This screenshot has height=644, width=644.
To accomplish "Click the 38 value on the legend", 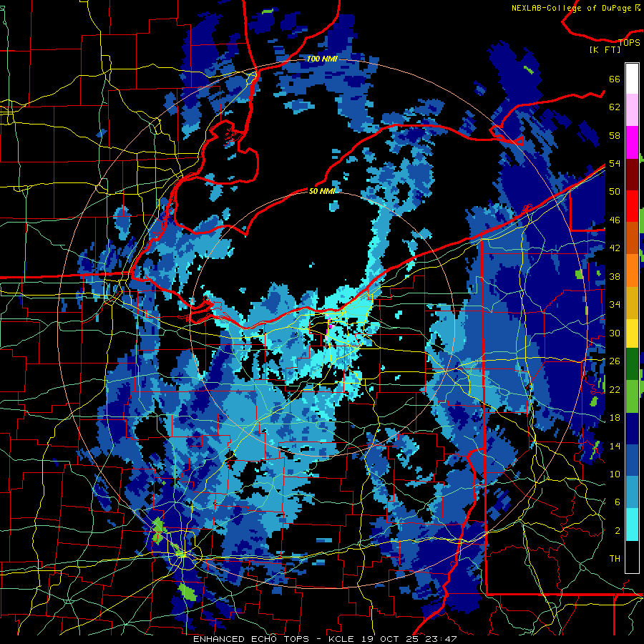I will click(x=615, y=276).
